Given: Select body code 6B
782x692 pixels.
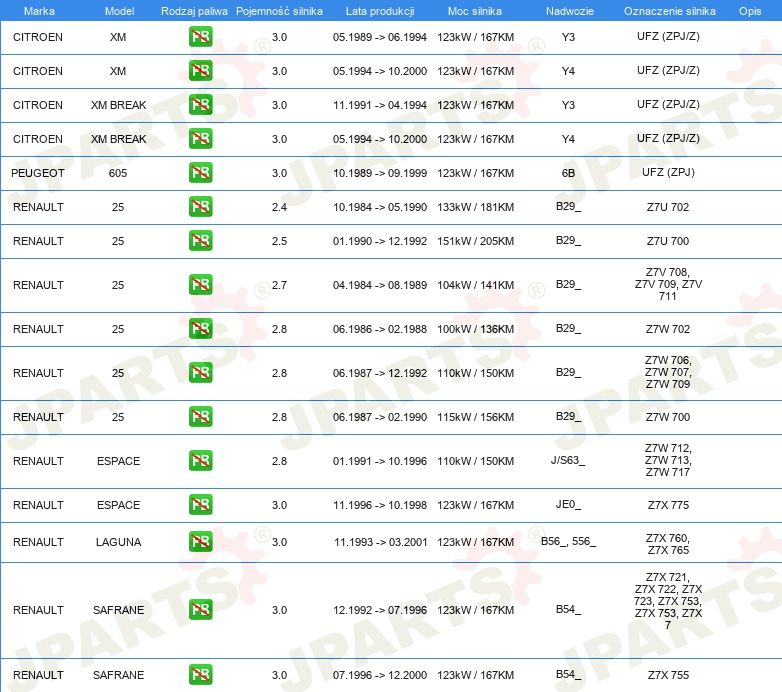Looking at the screenshot, I should coord(569,173).
